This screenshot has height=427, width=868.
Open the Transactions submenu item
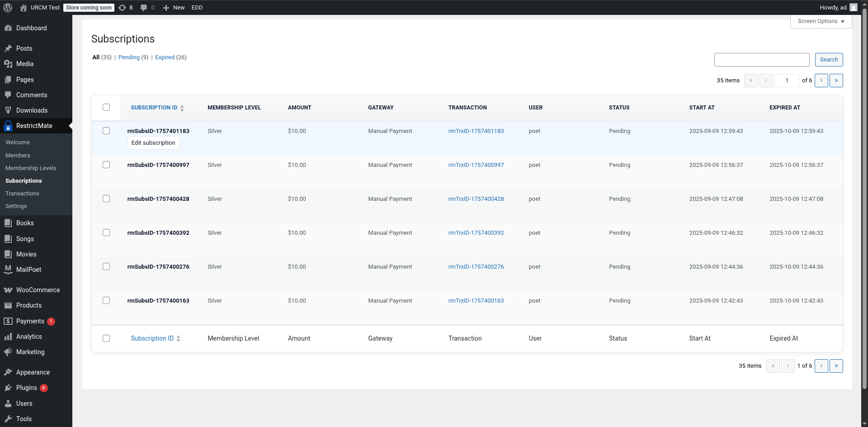click(x=22, y=193)
